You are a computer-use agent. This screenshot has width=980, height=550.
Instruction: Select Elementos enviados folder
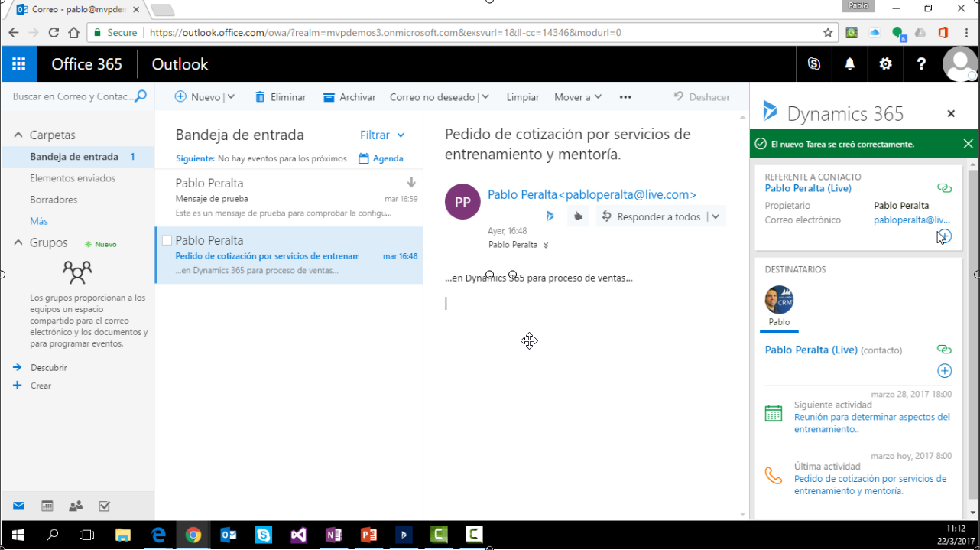pos(73,178)
